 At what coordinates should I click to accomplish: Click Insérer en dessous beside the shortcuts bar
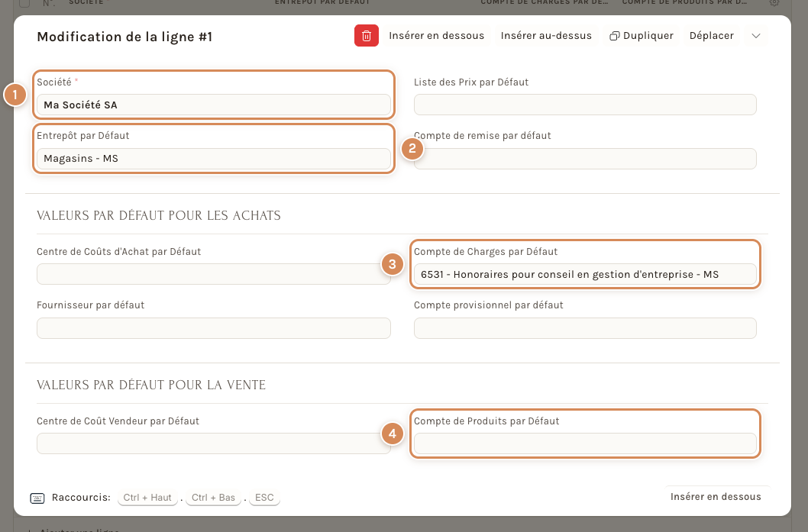(x=716, y=496)
